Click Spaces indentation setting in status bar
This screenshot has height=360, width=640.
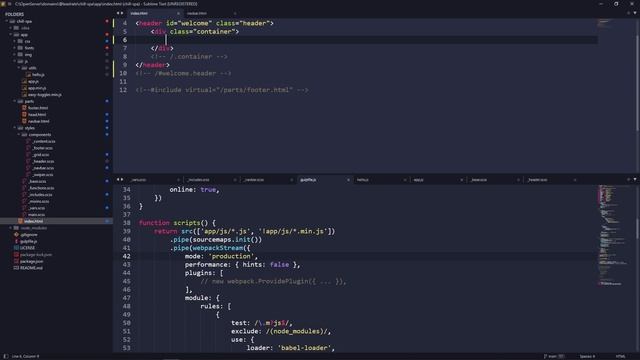[x=587, y=356]
